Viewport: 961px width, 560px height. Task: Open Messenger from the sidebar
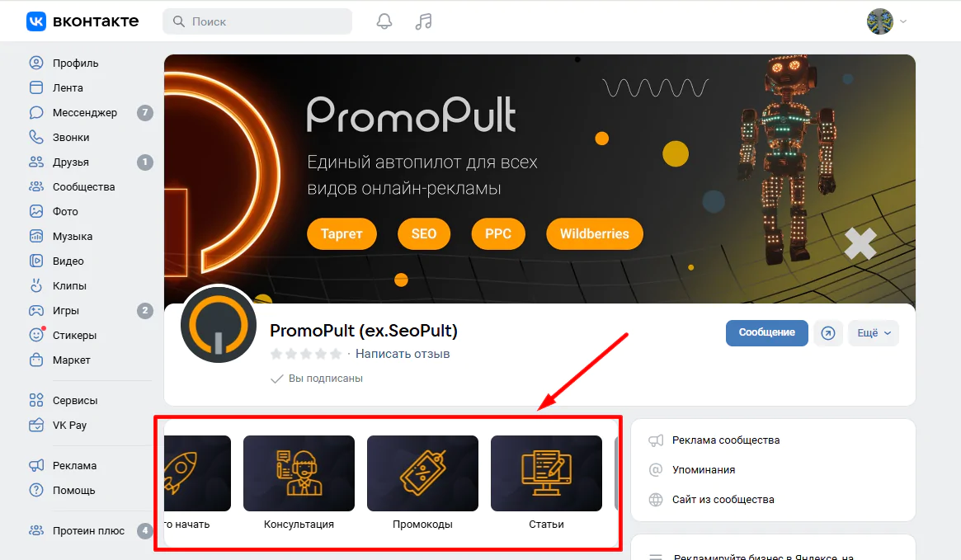[x=85, y=113]
